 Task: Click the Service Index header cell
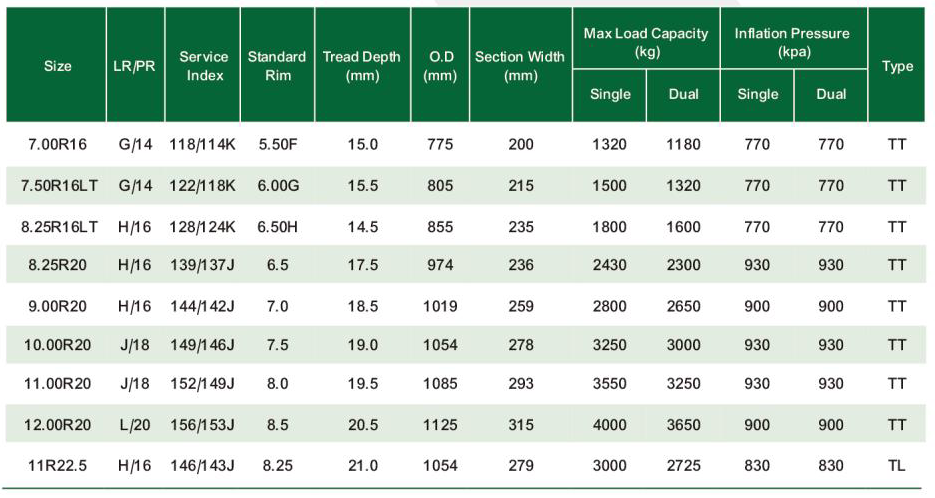204,66
